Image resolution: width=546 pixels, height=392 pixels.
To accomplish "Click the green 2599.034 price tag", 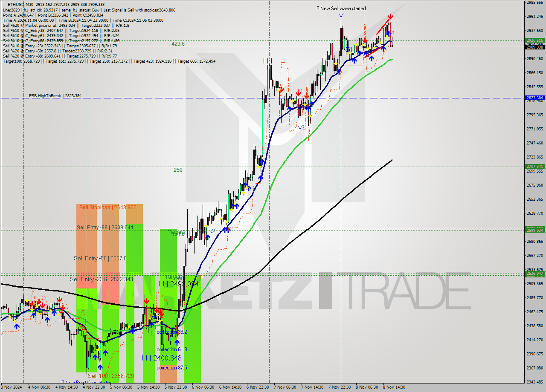I will 535,230.
